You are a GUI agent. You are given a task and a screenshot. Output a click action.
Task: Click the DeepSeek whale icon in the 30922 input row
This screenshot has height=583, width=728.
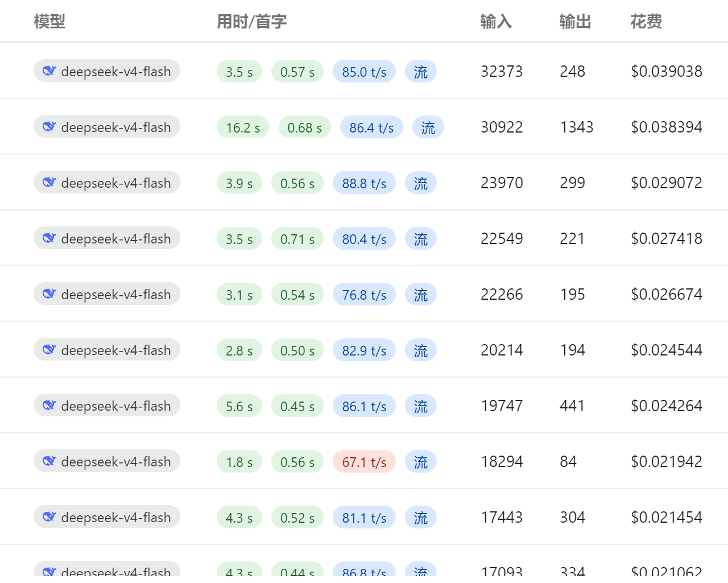49,127
